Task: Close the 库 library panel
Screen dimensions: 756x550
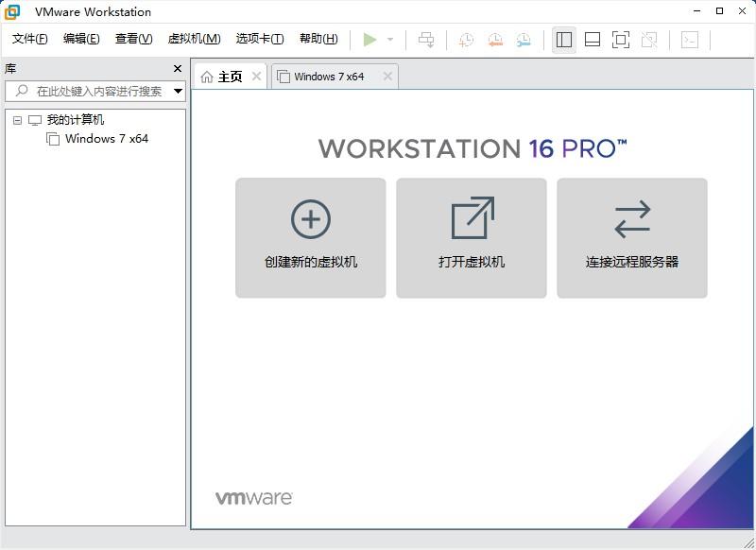Action: point(177,69)
